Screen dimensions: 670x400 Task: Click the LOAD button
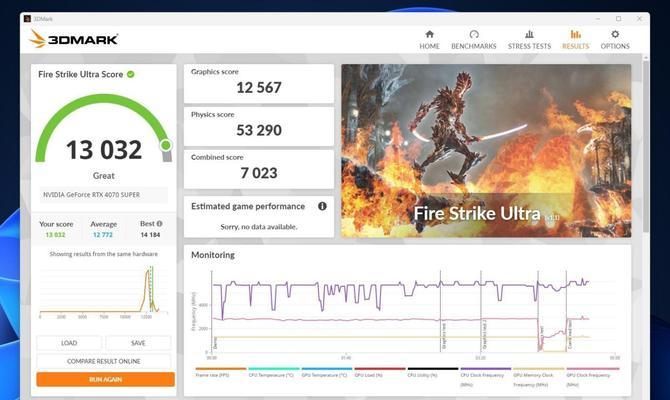[69, 343]
